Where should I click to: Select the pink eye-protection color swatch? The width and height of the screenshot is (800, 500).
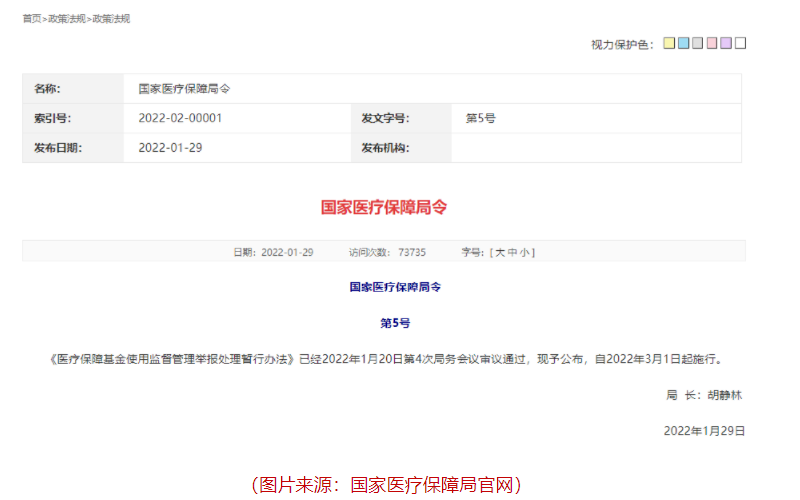tap(712, 43)
